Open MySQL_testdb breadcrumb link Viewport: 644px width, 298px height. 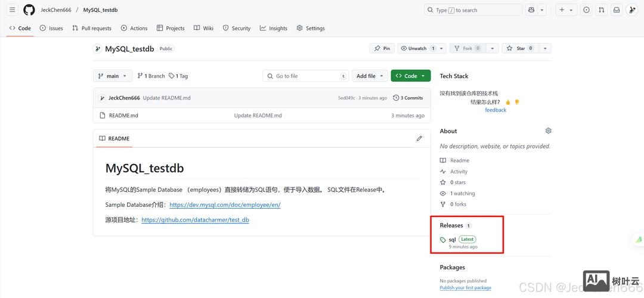pyautogui.click(x=100, y=10)
